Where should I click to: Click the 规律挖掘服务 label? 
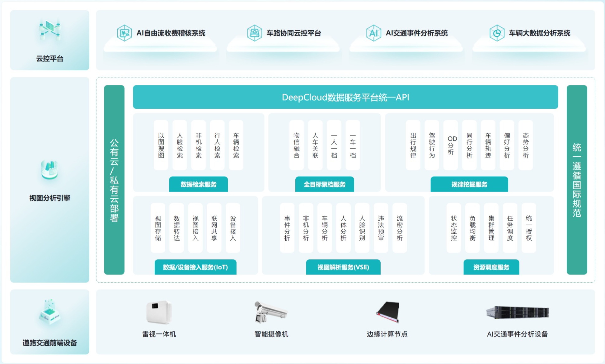[469, 184]
